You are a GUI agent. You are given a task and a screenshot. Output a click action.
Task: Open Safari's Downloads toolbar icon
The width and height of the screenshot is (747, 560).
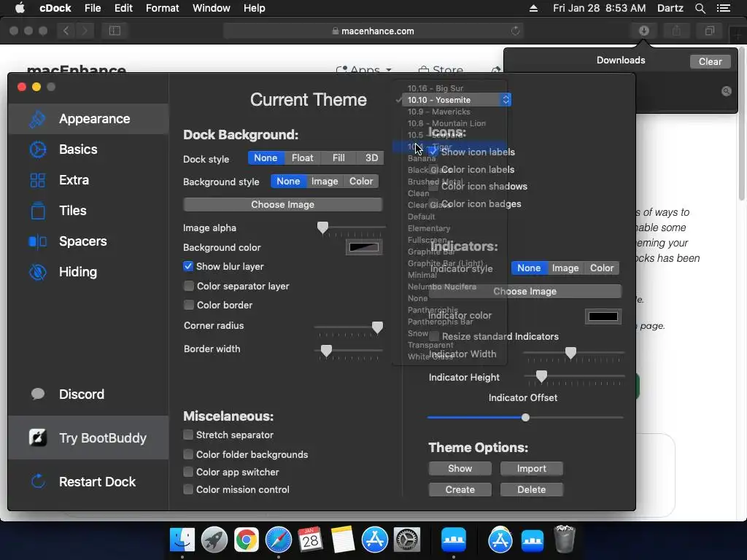click(643, 31)
